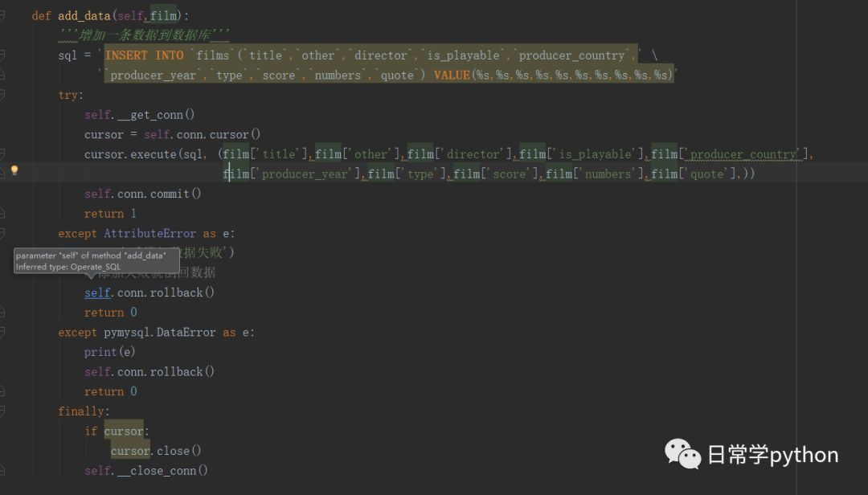This screenshot has height=495, width=868.
Task: Click the cursor variable assigned from self.conn.cursor()
Action: 104,134
